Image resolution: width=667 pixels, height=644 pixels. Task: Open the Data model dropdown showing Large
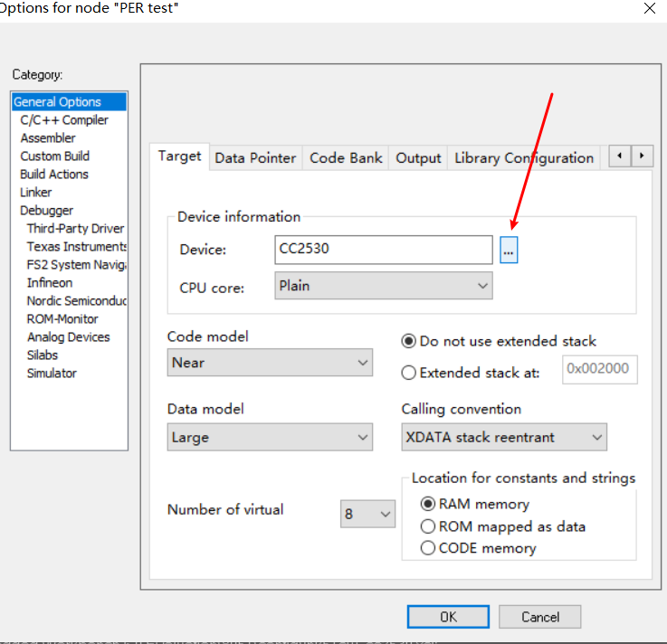pos(270,437)
